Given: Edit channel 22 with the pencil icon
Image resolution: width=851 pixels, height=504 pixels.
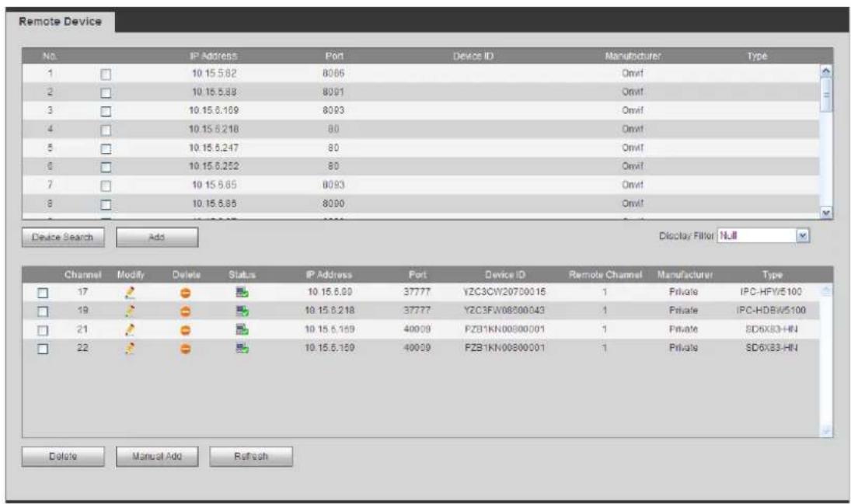Looking at the screenshot, I should point(130,349).
